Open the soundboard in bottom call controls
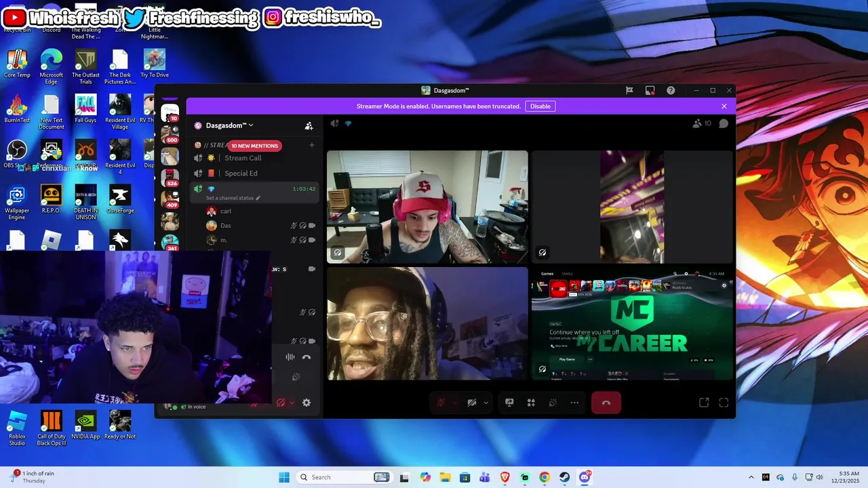Image resolution: width=868 pixels, height=488 pixels. 553,403
